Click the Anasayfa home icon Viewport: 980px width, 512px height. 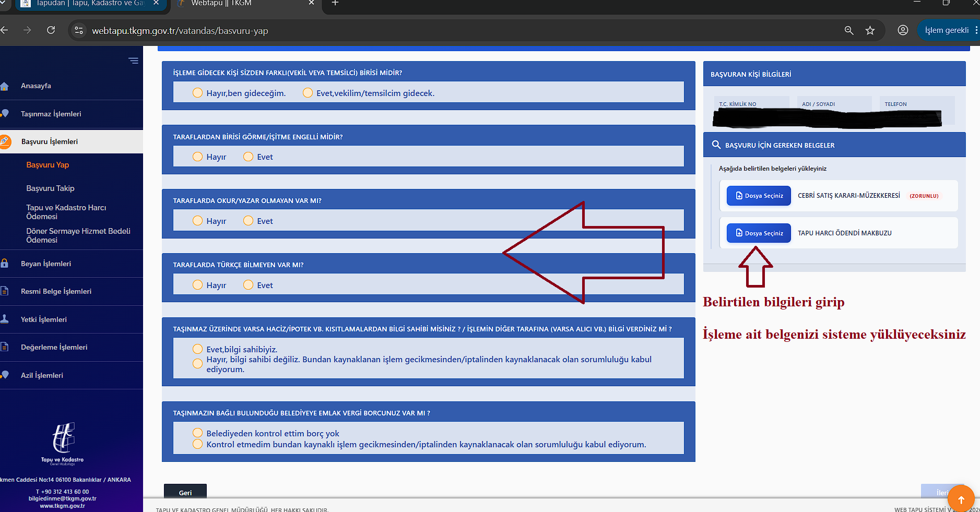5,86
